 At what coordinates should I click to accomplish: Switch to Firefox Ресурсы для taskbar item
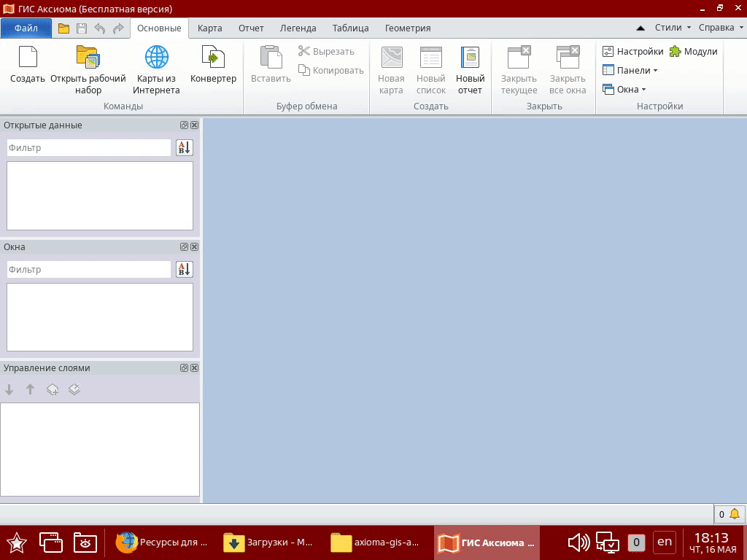pos(161,542)
